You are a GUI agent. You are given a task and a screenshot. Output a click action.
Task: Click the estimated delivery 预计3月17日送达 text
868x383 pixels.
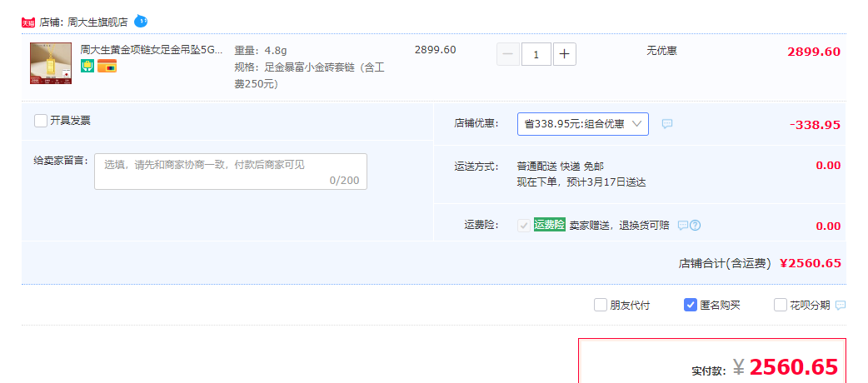(606, 182)
